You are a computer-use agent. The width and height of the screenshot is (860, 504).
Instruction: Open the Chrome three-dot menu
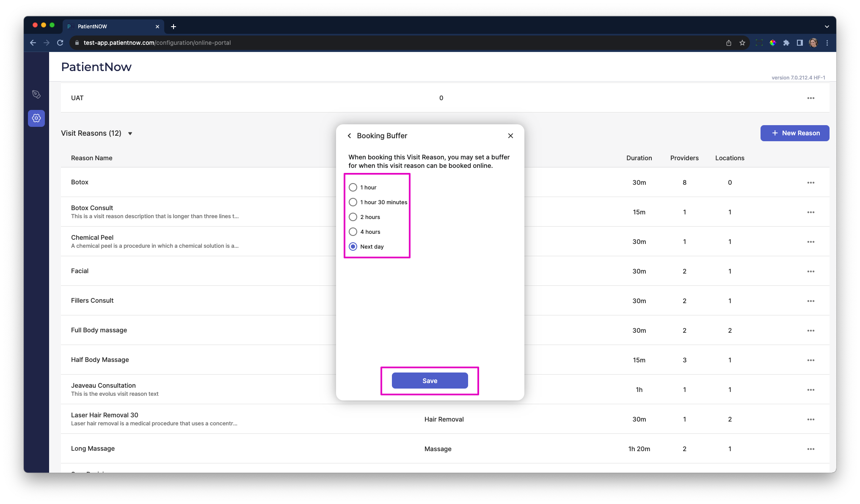pyautogui.click(x=827, y=43)
